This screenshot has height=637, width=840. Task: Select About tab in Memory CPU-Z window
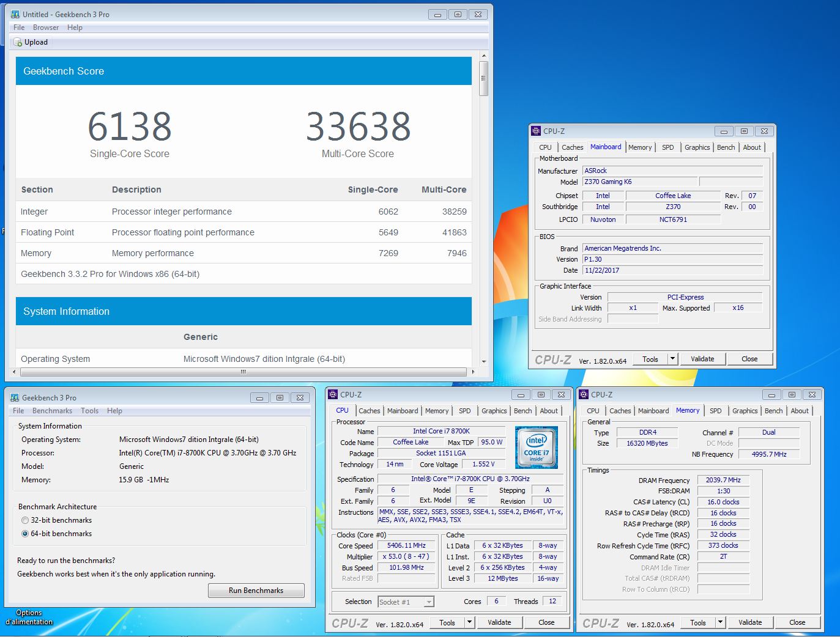pyautogui.click(x=800, y=411)
